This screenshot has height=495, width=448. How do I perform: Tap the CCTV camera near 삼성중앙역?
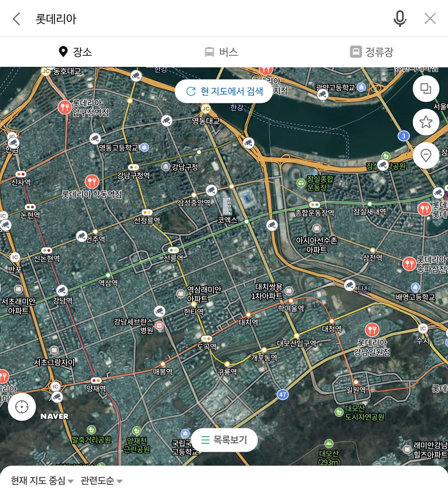point(211,190)
